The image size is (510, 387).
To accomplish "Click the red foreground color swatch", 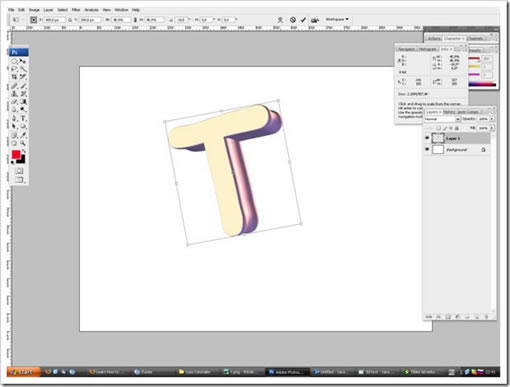I will coord(16,155).
